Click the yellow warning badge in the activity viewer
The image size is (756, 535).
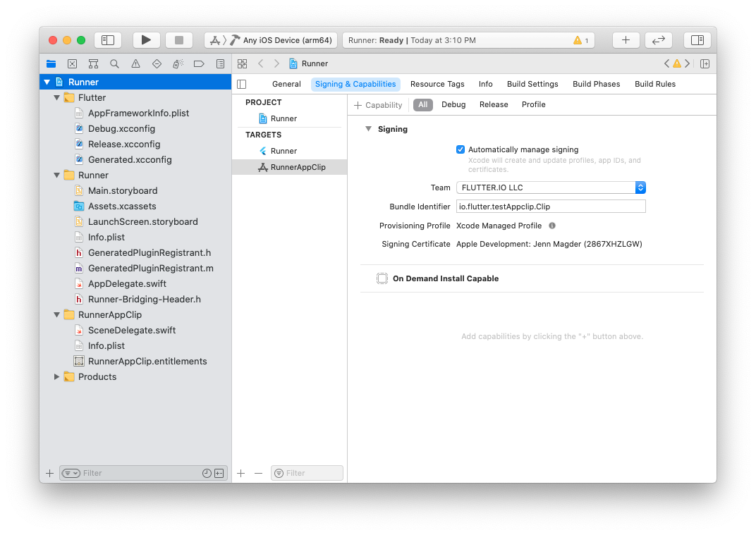[x=580, y=40]
